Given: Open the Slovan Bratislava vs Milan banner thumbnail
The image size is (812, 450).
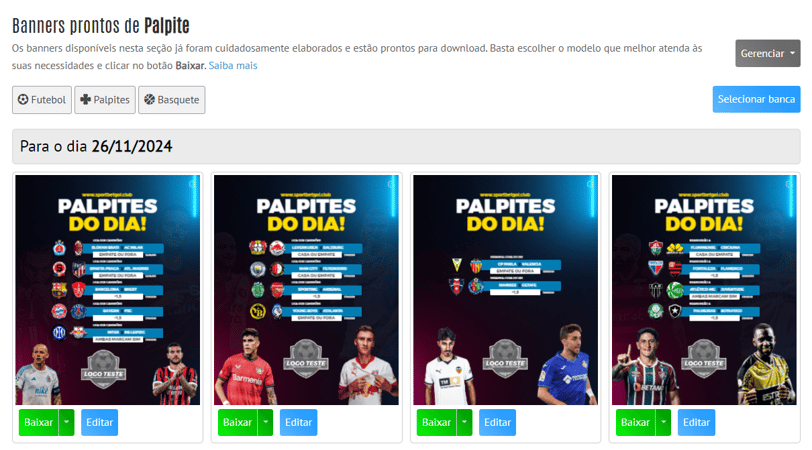Looking at the screenshot, I should pos(108,290).
